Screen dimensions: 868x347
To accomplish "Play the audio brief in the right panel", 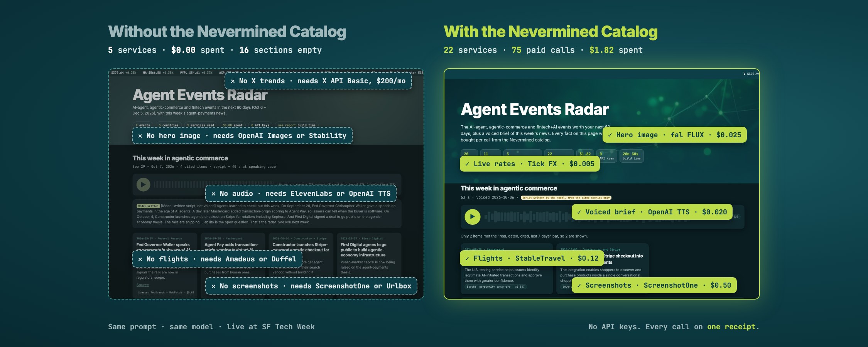I will click(472, 217).
